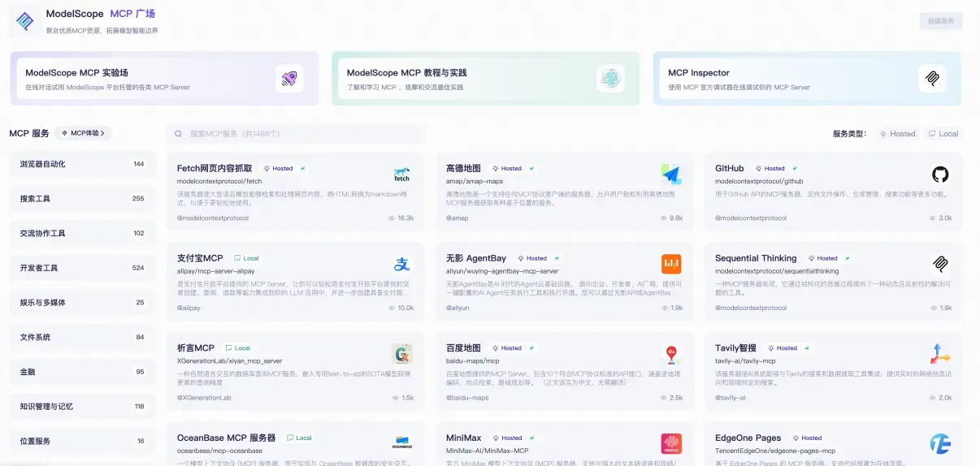This screenshot has height=466, width=980.
Task: Select the 开发者工具 category
Action: coord(82,268)
